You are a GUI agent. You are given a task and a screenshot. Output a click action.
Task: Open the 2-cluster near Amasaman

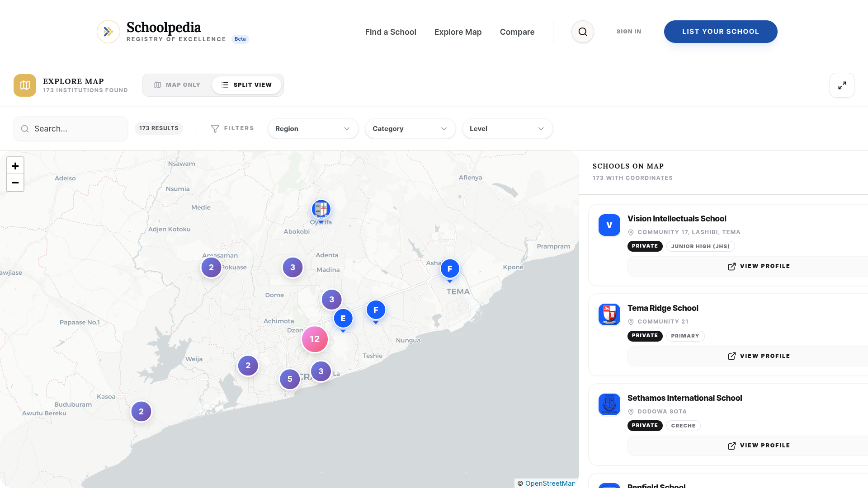(x=211, y=267)
